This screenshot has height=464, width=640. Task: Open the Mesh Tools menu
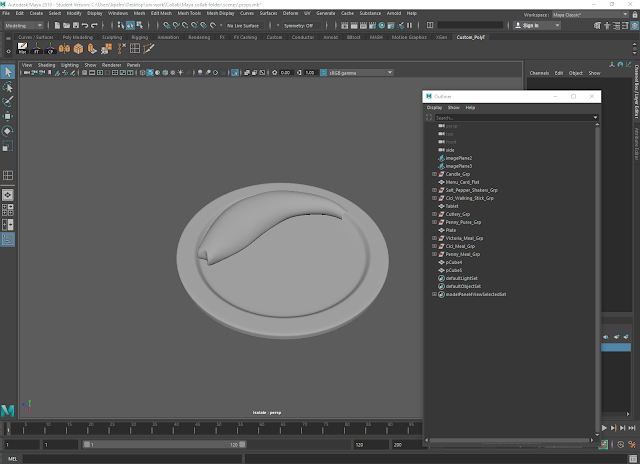[189, 13]
